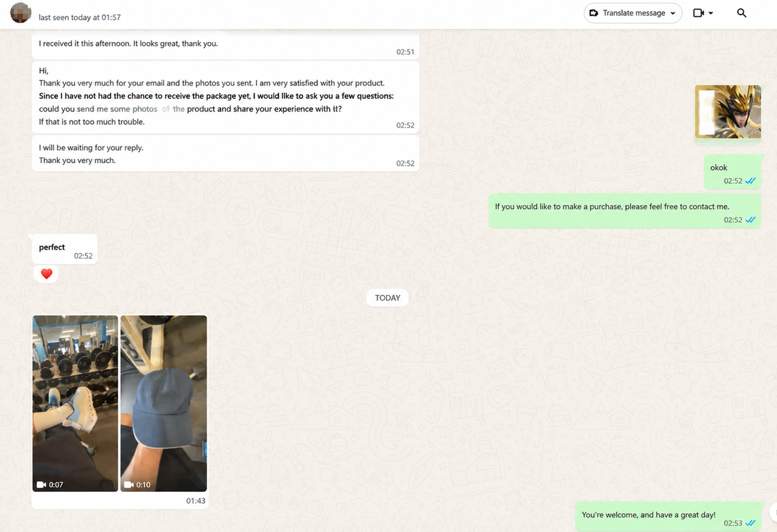Expand the Translate message dropdown arrow
Viewport: 777px width, 532px height.
[x=673, y=13]
